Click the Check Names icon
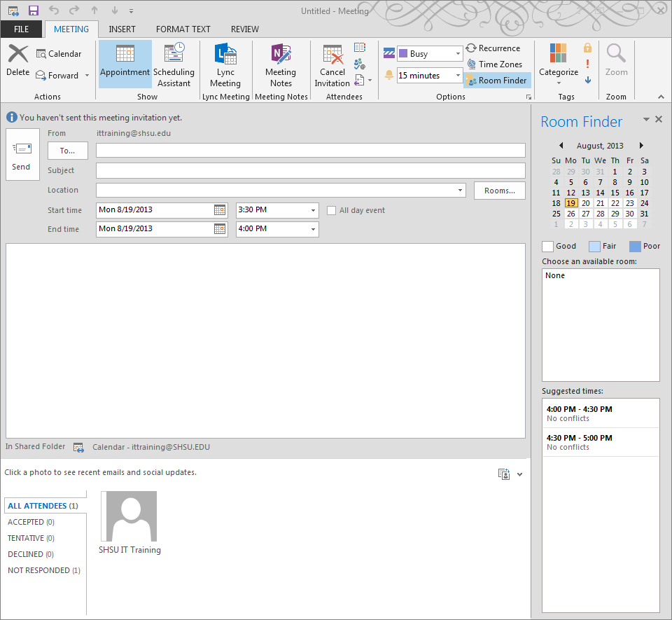The height and width of the screenshot is (620, 672). pyautogui.click(x=360, y=64)
